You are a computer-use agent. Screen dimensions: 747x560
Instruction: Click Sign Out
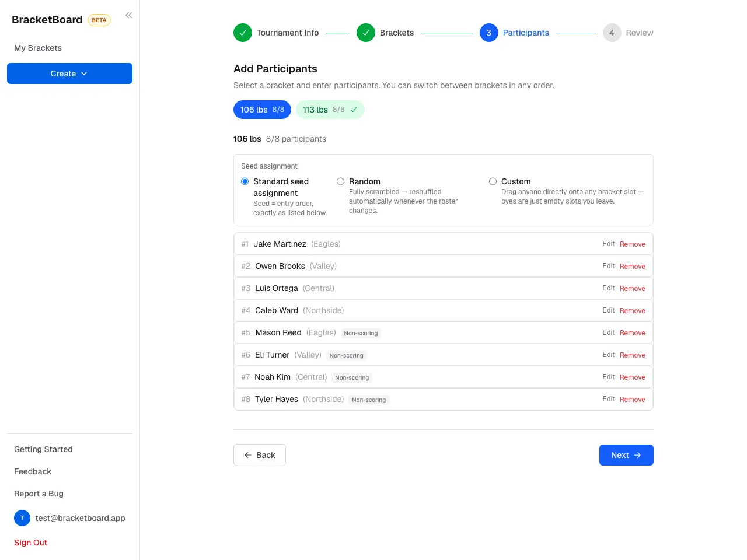[30, 542]
